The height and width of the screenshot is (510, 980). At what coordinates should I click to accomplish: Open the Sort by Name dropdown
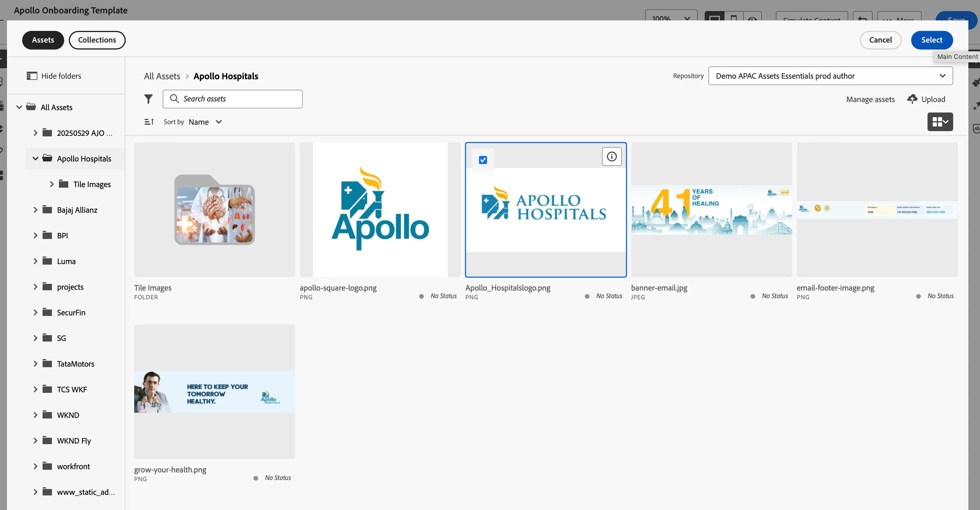tap(205, 122)
